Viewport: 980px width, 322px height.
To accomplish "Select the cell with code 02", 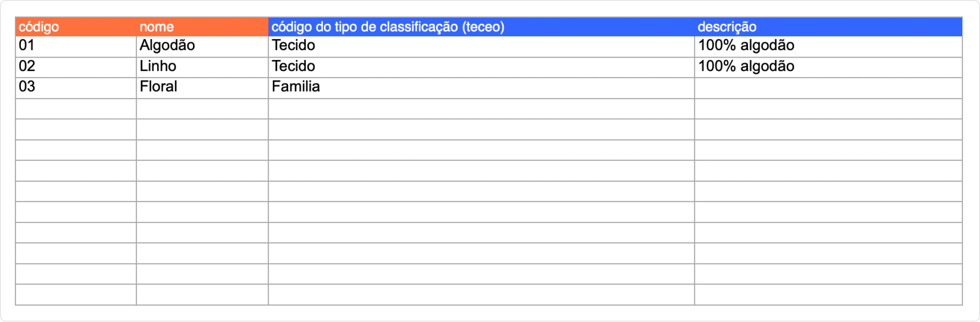I will [76, 67].
